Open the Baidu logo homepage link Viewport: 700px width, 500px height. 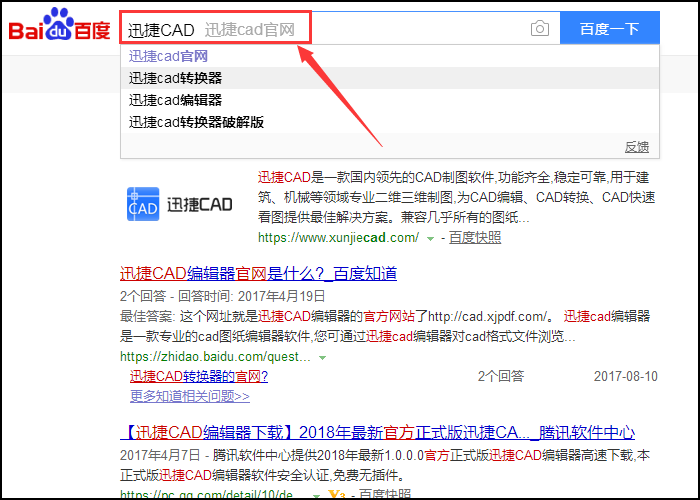(60, 25)
